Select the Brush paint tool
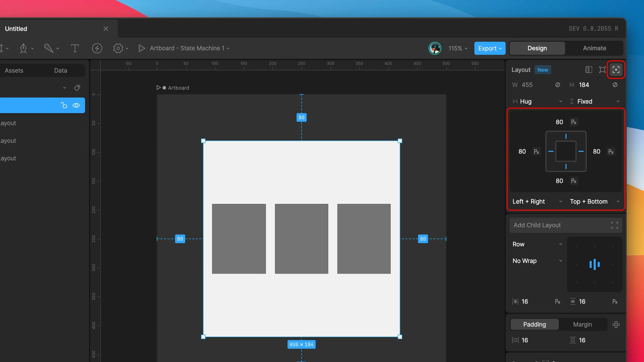The height and width of the screenshot is (362, 644). (49, 48)
